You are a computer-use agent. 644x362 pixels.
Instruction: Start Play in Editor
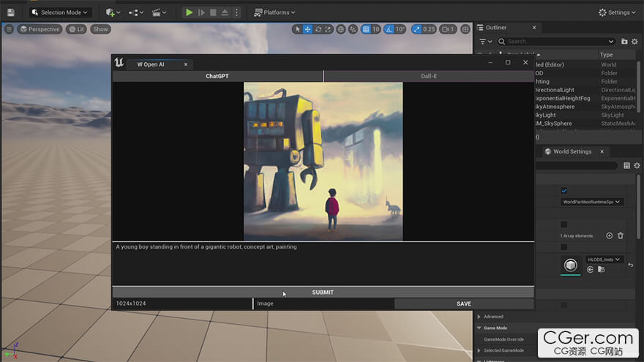tap(189, 12)
